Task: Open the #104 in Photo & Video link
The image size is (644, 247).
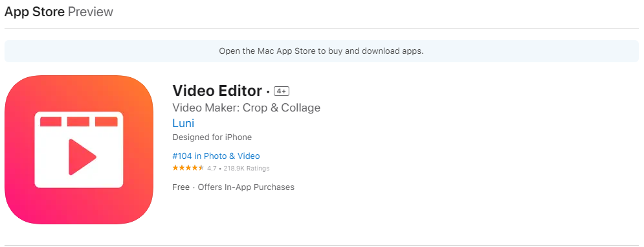Action: point(216,156)
